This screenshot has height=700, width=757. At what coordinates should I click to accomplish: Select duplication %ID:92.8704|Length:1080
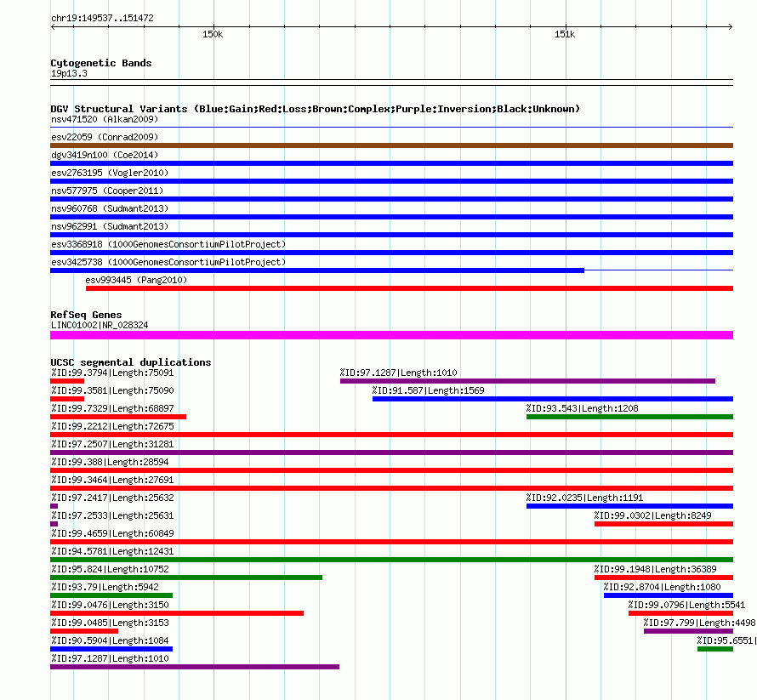click(662, 587)
